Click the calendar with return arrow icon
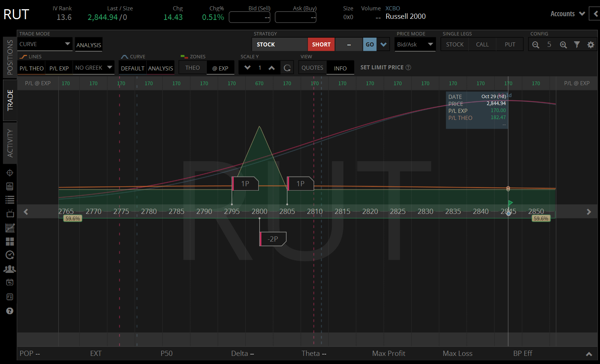This screenshot has height=364, width=600. pyautogui.click(x=10, y=282)
